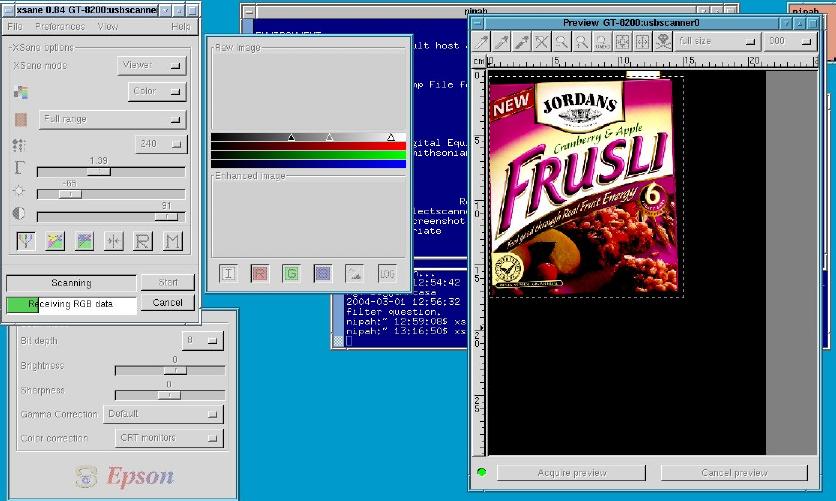This screenshot has width=836, height=501.
Task: Click the store enhancement 'M' icon
Action: 173,240
